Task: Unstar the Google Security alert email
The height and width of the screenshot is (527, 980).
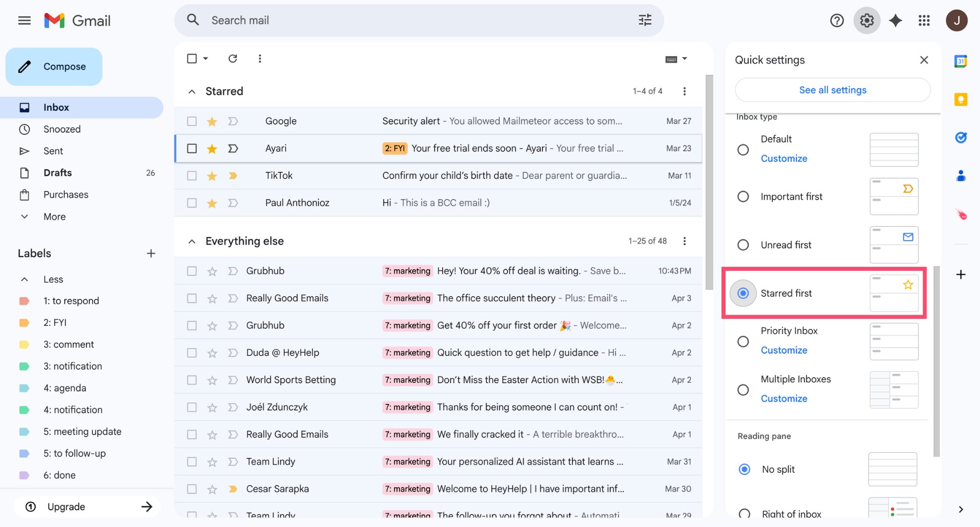Action: click(212, 121)
